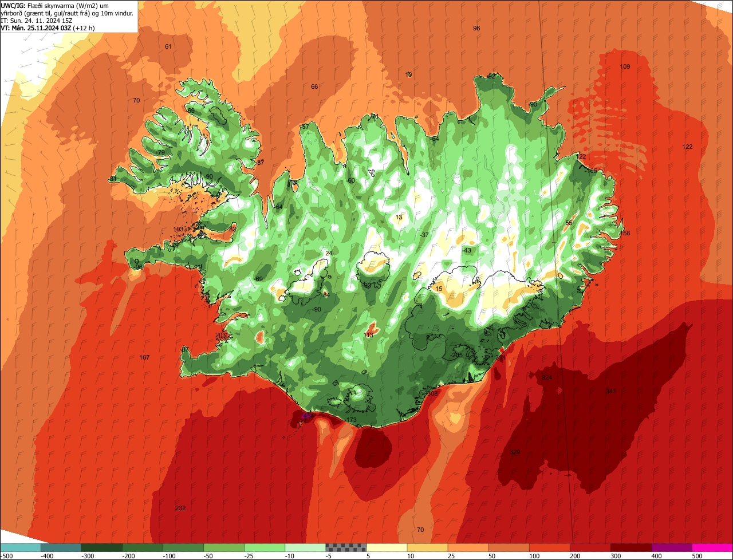Click the flux value 82 near the western bay
The width and height of the screenshot is (733, 560).
click(232, 229)
